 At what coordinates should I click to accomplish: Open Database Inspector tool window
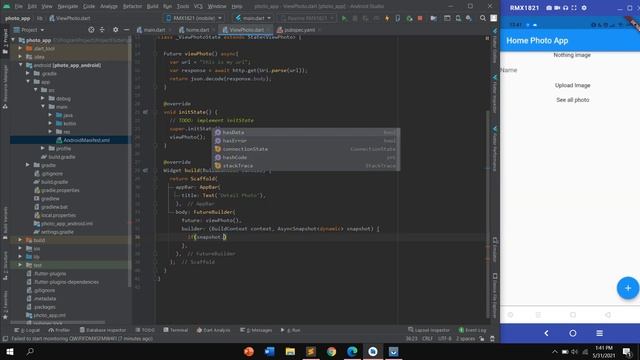pos(103,330)
